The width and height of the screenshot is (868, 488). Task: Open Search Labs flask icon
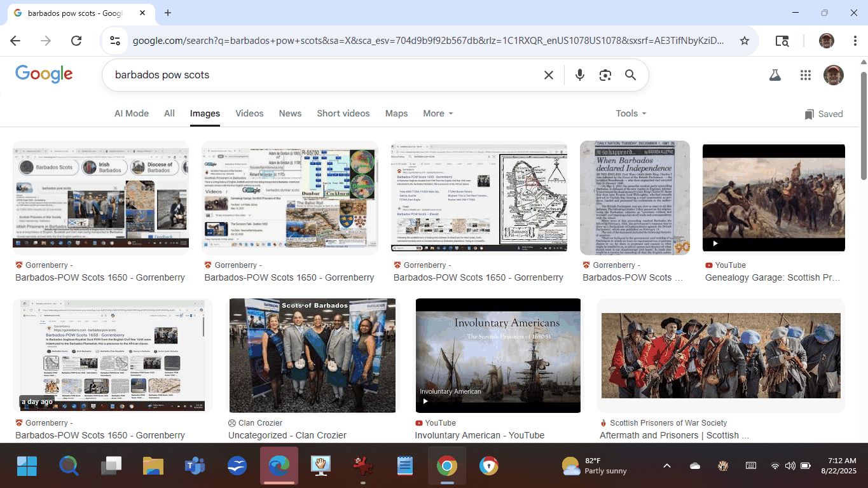click(x=775, y=75)
